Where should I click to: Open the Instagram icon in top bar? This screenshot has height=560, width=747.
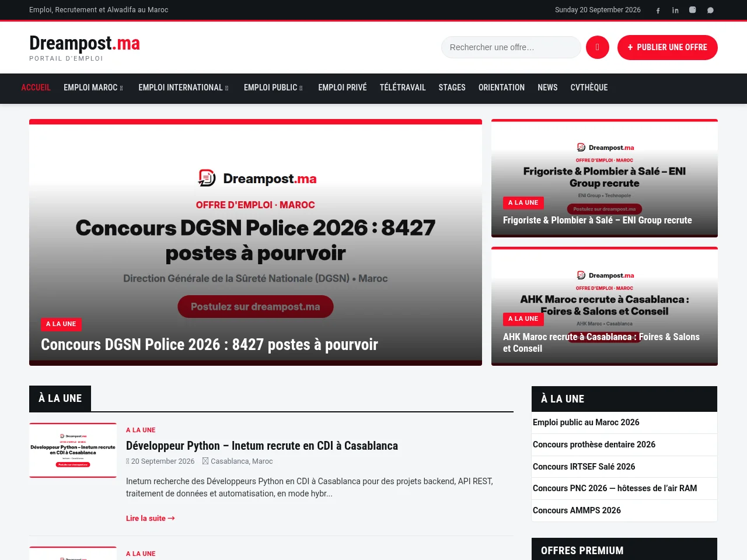tap(693, 10)
